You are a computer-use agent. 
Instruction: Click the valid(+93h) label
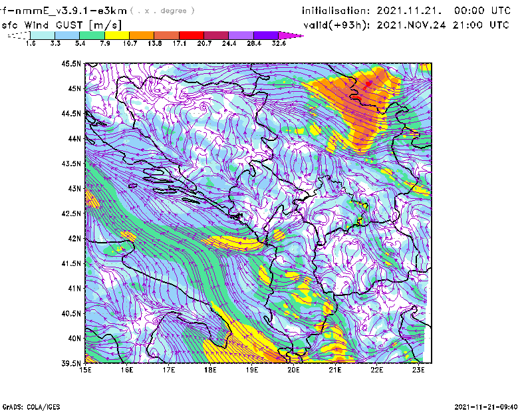pos(336,25)
